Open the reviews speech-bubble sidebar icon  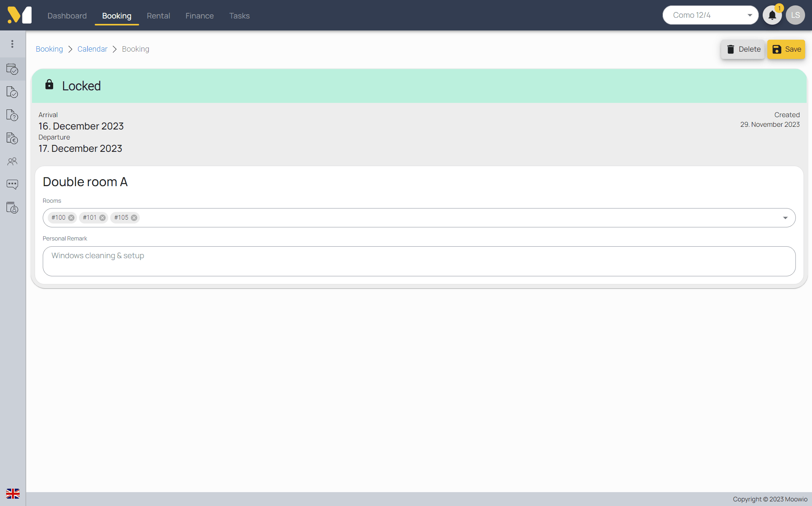pos(12,184)
